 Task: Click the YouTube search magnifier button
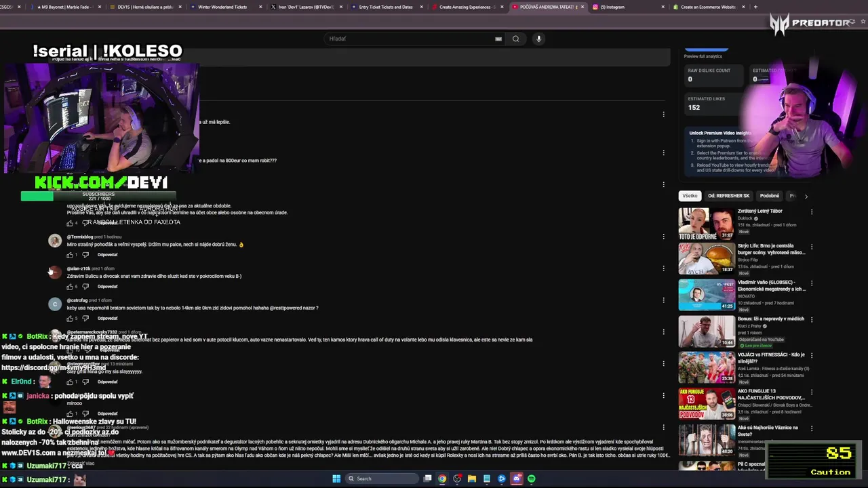point(515,39)
